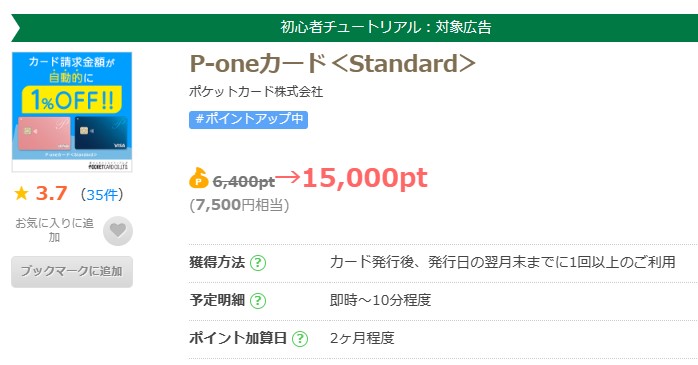Click the orange point coin icon

(199, 178)
